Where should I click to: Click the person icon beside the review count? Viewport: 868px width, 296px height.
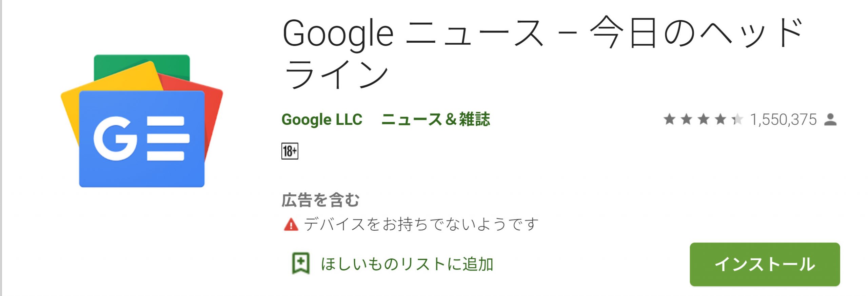point(830,120)
